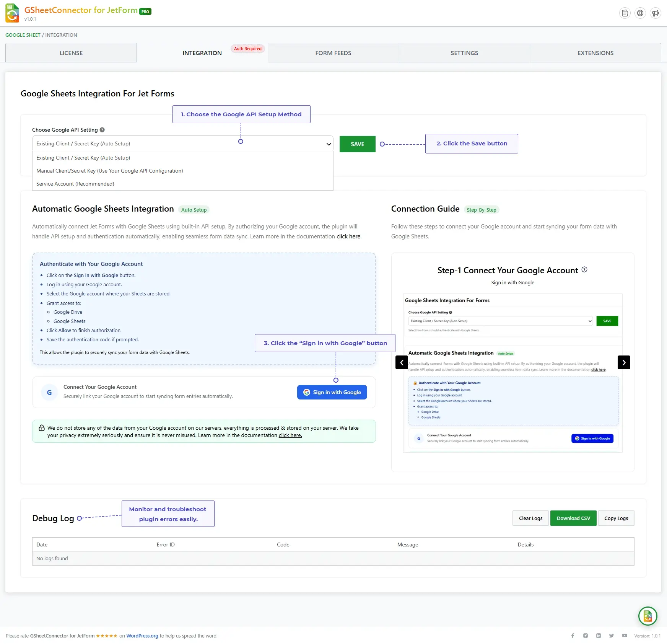Open the LinkedIn link in footer

coord(599,636)
